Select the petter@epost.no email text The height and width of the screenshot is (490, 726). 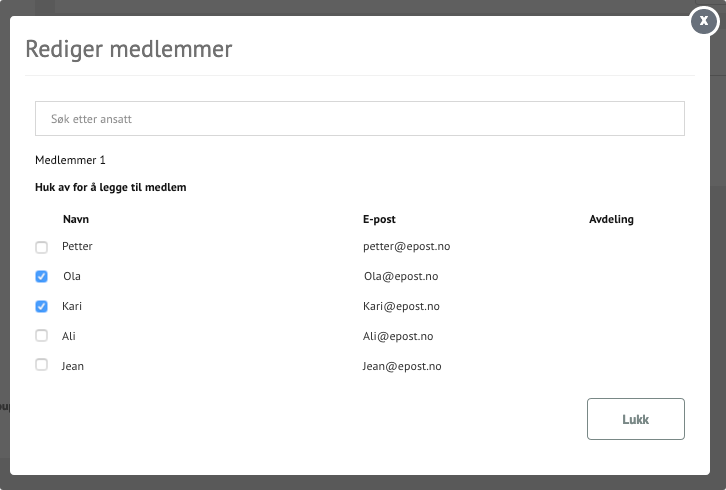(x=407, y=246)
